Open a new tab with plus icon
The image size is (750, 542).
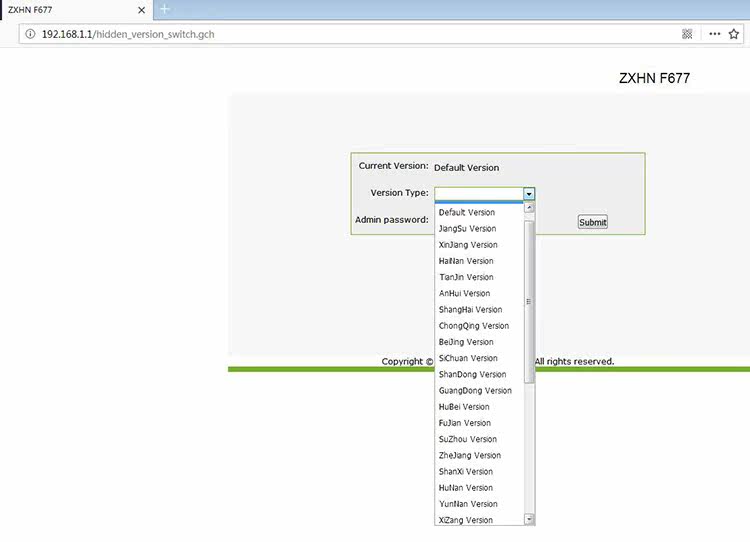(x=165, y=9)
